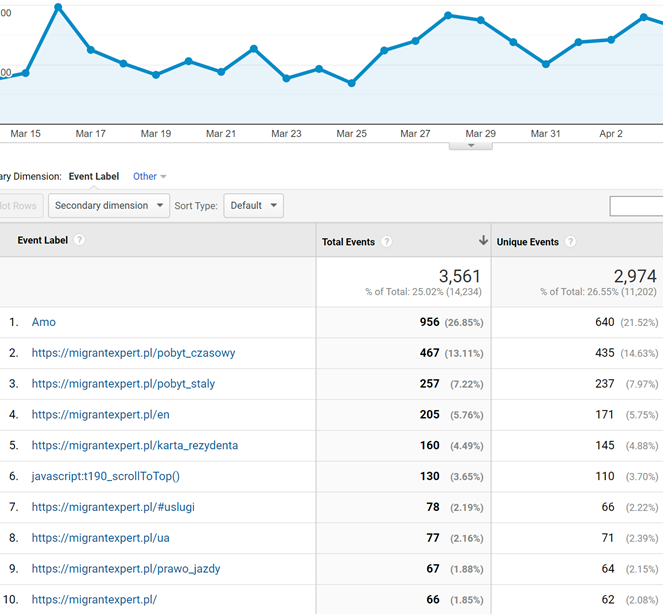663x614 pixels.
Task: Click the 77 total events value
Action: point(433,538)
